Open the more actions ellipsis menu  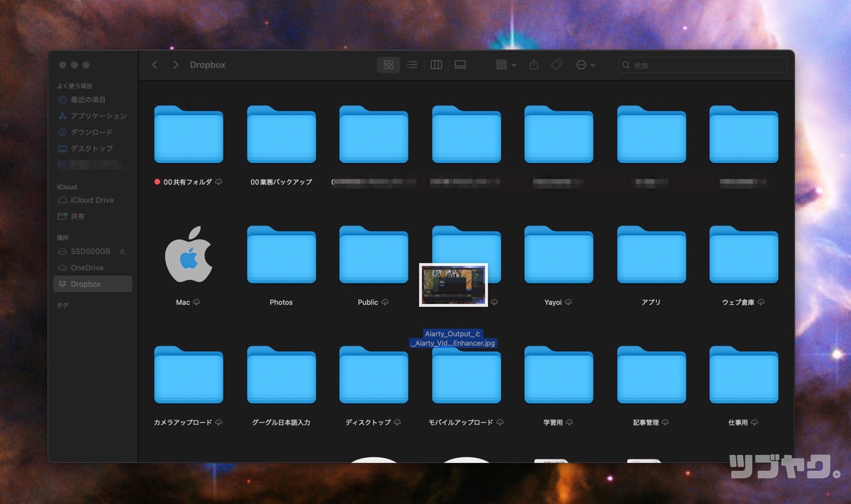click(x=585, y=65)
